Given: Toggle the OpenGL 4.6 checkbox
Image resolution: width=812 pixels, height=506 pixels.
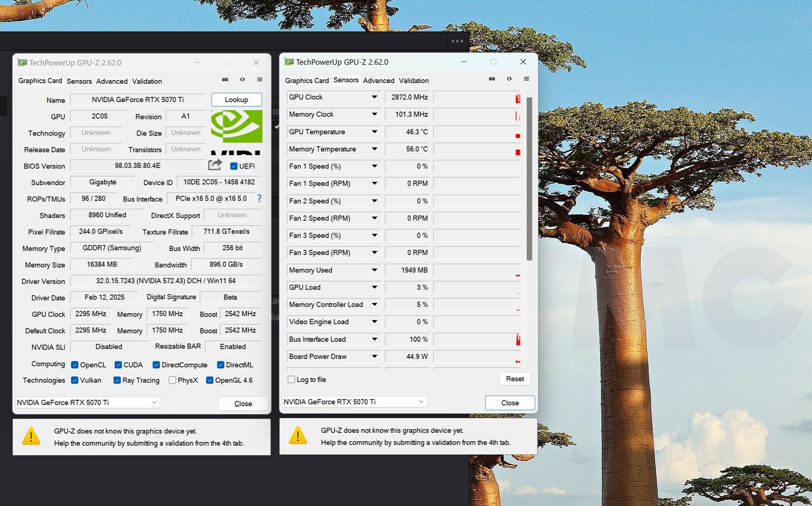Looking at the screenshot, I should 210,380.
